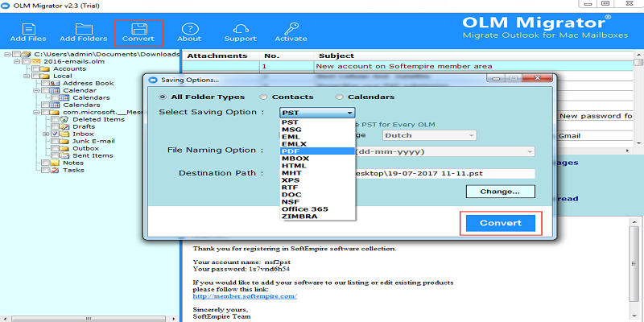Image resolution: width=644 pixels, height=322 pixels.
Task: Click the drive icon beside C:\Users\admin path
Action: [27, 54]
